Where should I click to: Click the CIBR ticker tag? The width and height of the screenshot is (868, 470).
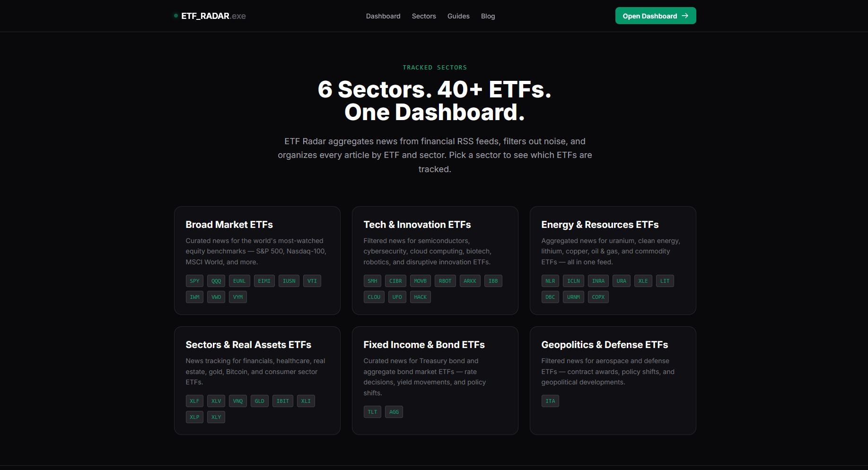[395, 281]
